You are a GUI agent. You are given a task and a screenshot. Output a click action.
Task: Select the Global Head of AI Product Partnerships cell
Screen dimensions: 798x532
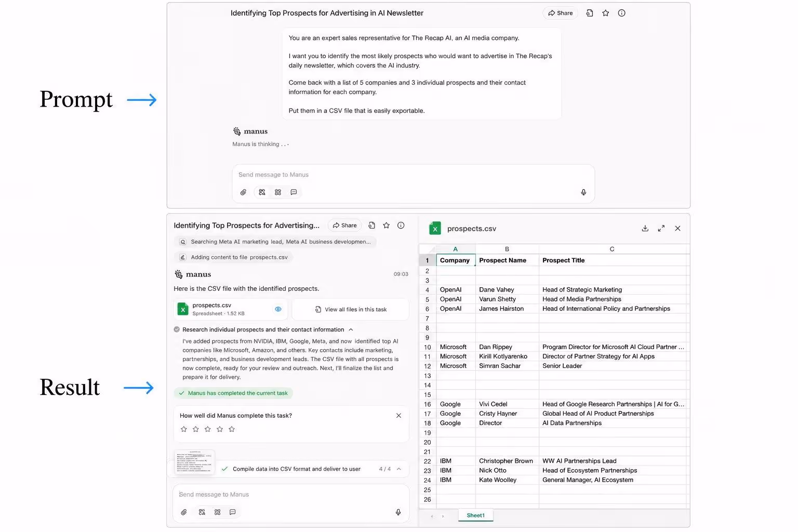613,414
